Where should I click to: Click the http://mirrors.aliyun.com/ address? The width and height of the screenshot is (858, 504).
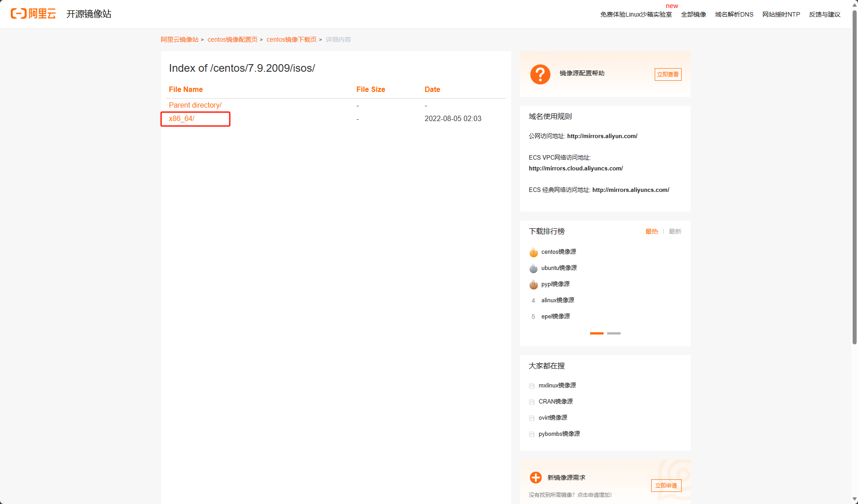coord(602,136)
